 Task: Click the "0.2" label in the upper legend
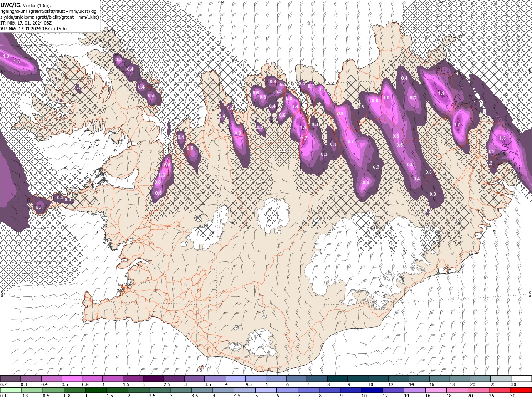pos(4,384)
